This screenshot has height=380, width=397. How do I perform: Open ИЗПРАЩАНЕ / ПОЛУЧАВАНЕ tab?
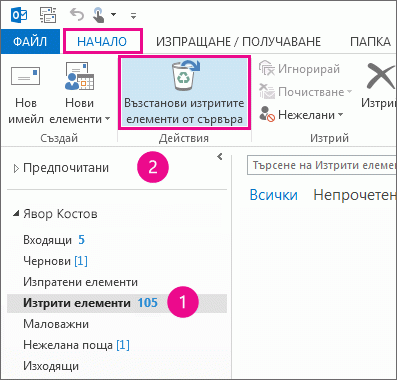pos(238,42)
